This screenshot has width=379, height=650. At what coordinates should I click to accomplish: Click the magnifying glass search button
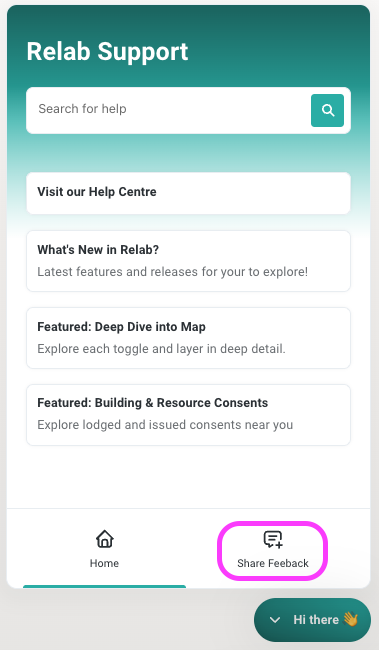(x=327, y=110)
